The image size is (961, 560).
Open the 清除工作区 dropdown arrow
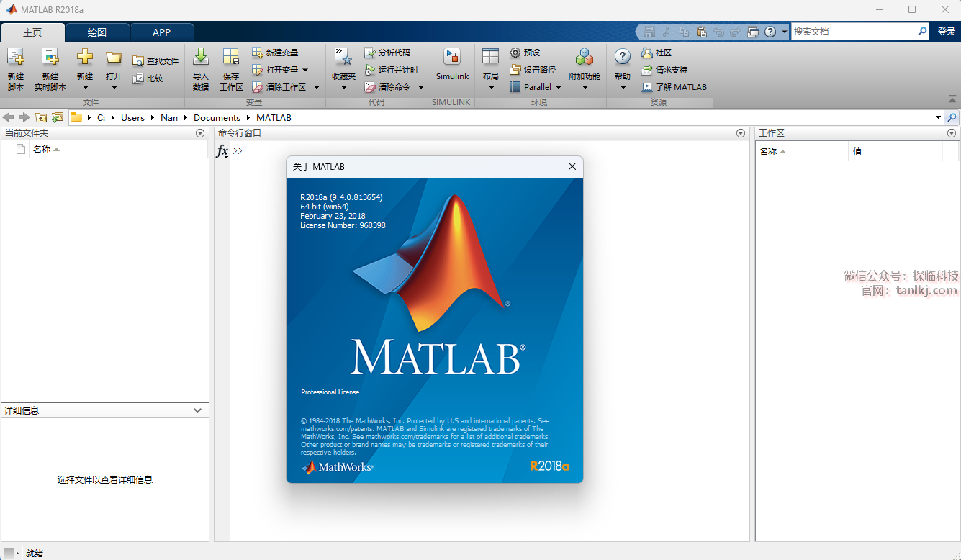click(x=317, y=88)
